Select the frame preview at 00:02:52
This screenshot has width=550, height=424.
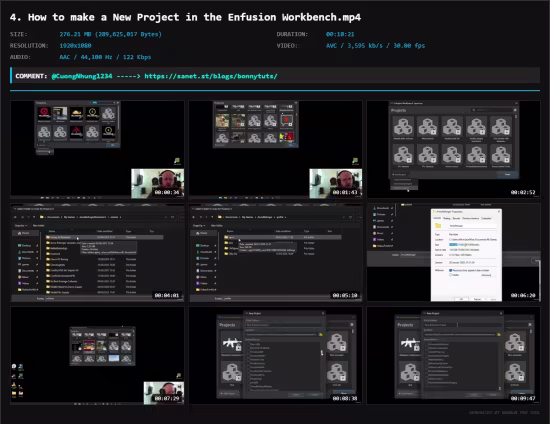[454, 149]
